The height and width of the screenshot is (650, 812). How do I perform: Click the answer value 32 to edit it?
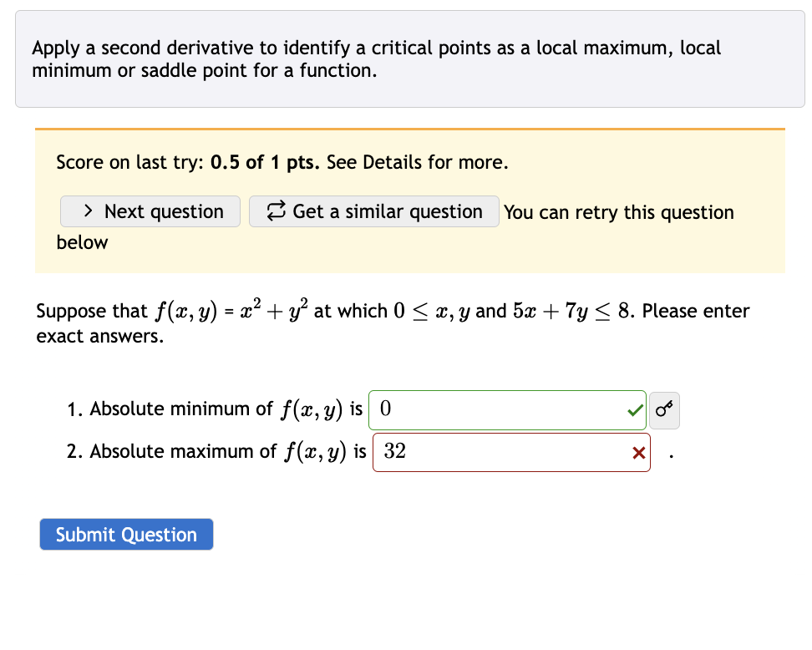(394, 452)
